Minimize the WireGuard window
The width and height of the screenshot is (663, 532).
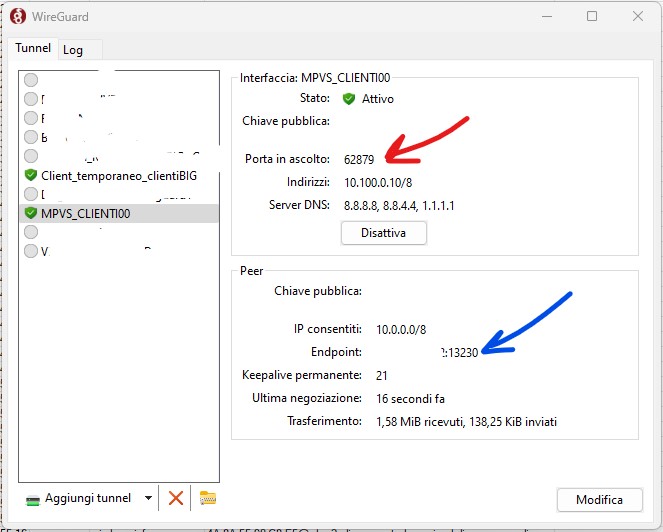pos(547,16)
